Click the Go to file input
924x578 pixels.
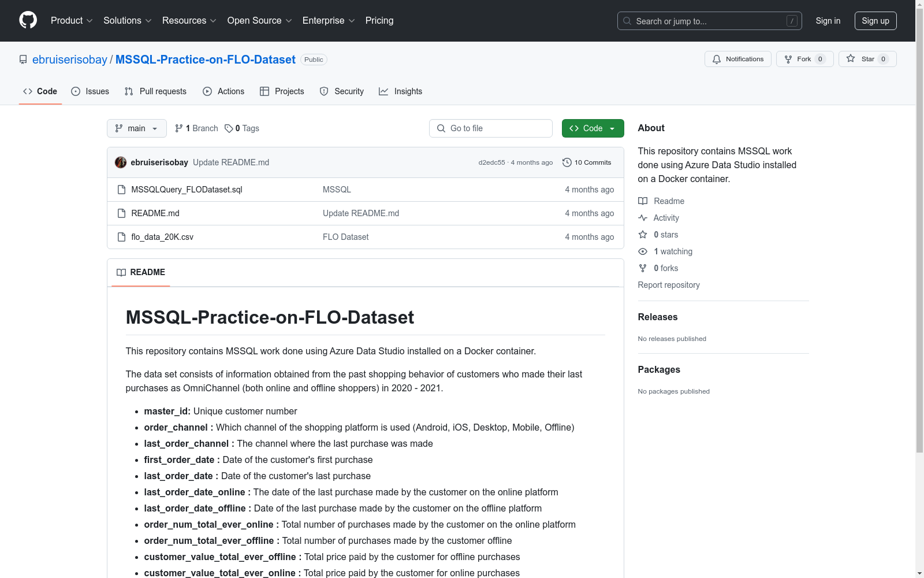(x=491, y=128)
